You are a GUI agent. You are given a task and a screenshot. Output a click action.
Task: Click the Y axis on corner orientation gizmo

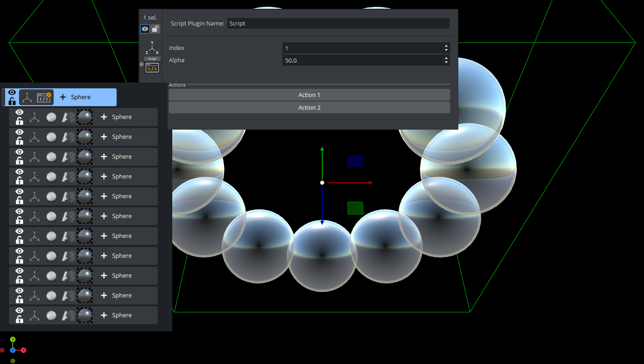point(13,339)
